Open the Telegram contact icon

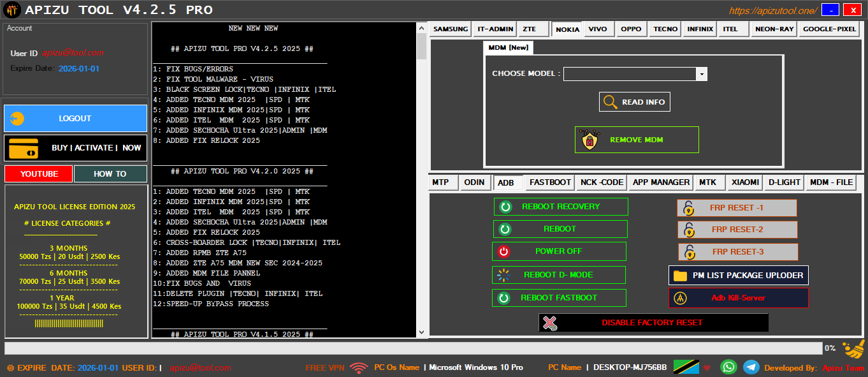click(x=751, y=367)
